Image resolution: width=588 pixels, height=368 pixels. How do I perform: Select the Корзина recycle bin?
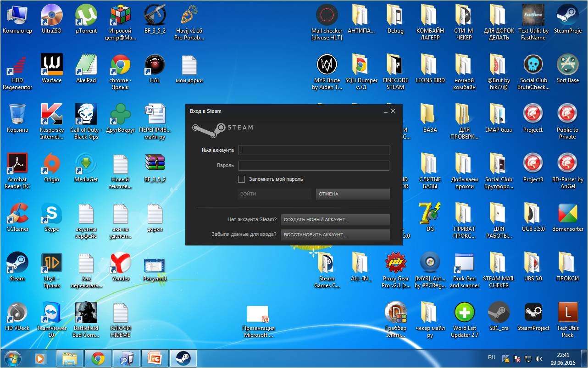[17, 118]
